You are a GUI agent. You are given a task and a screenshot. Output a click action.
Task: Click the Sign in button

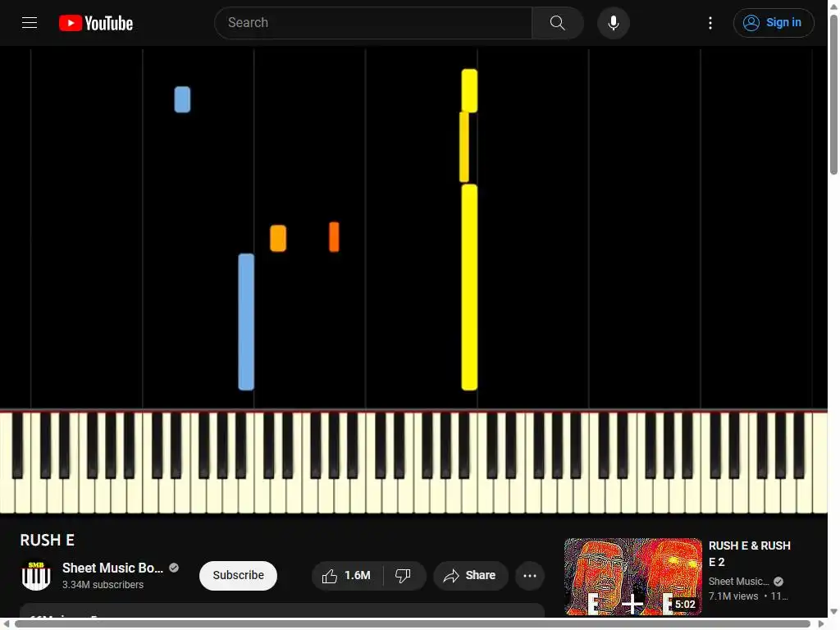click(x=774, y=23)
